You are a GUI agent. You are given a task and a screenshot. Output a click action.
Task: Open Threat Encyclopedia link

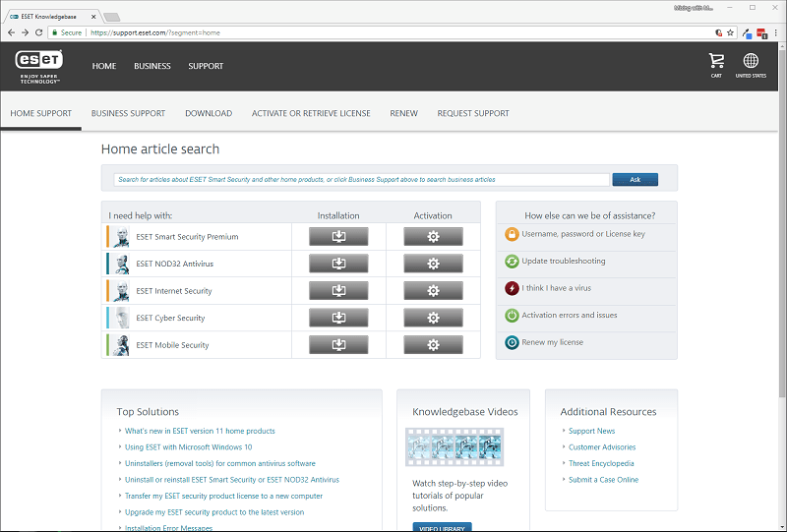point(601,463)
